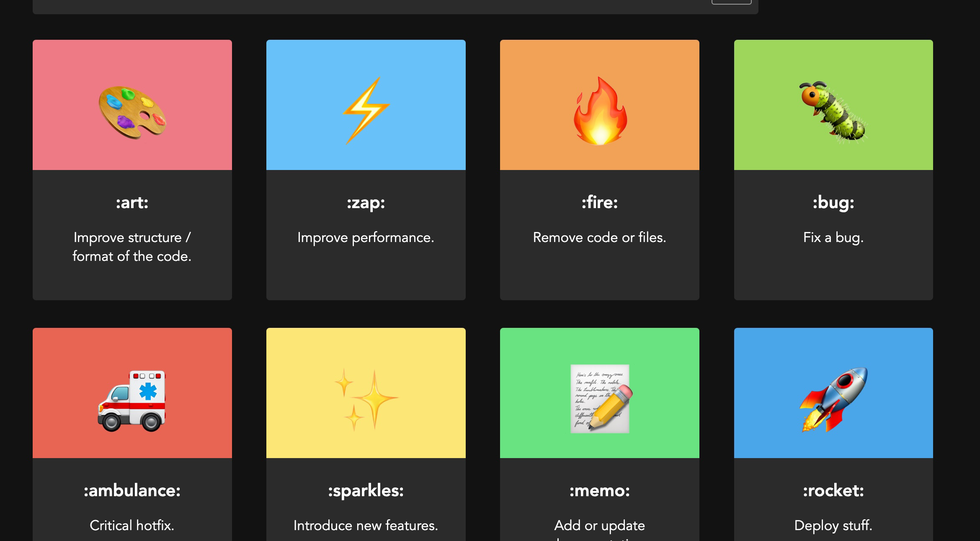Click the ambulance emoji
980x541 pixels.
pyautogui.click(x=132, y=400)
